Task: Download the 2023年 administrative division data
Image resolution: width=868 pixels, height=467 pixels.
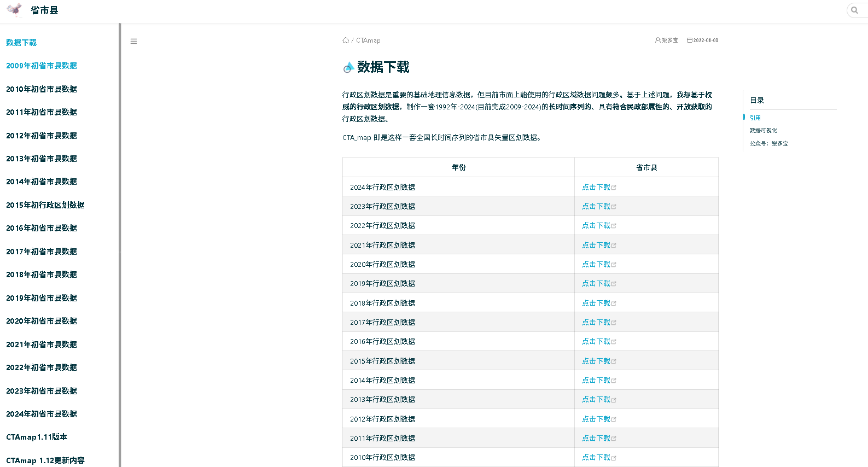Action: 596,206
